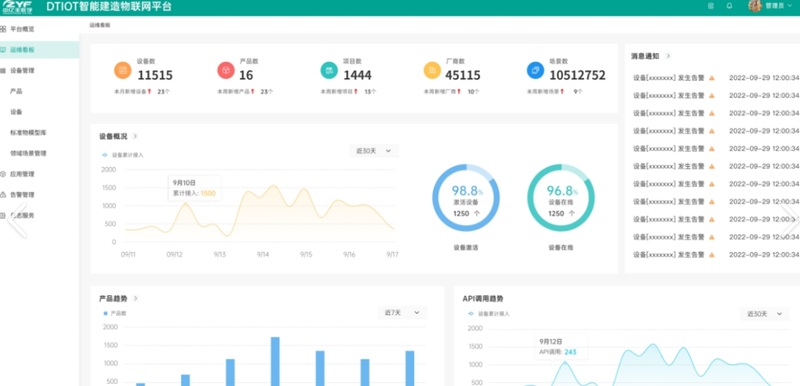Click the teal 项目数 project icon
This screenshot has height=386, width=800.
tap(329, 70)
